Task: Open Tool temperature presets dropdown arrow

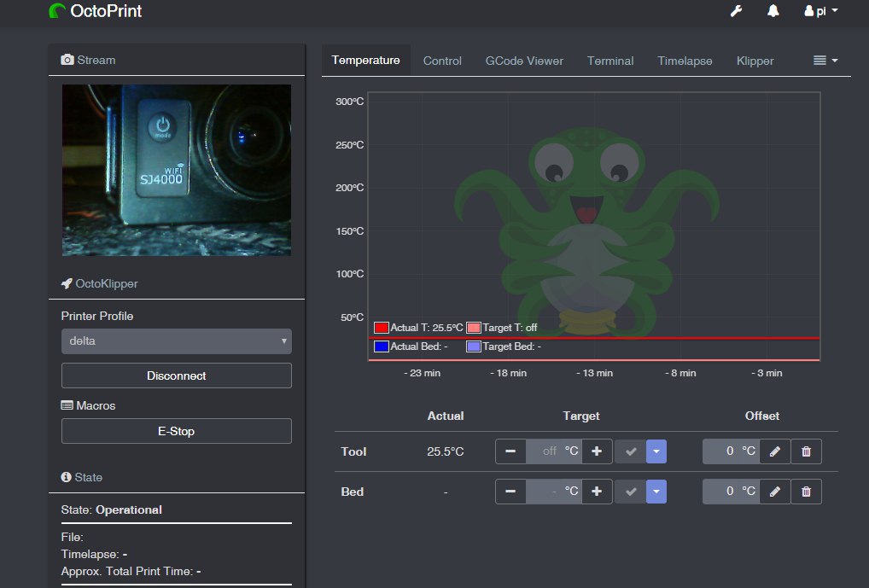Action: (656, 451)
